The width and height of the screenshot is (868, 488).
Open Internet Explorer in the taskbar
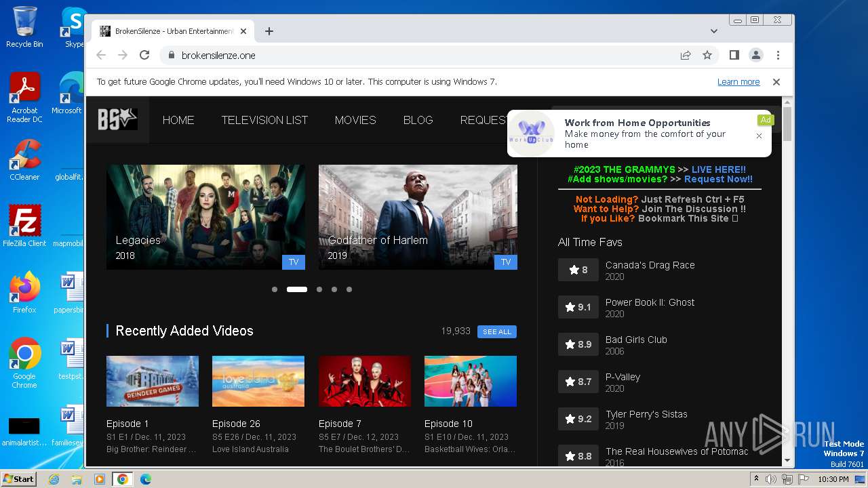coord(54,479)
